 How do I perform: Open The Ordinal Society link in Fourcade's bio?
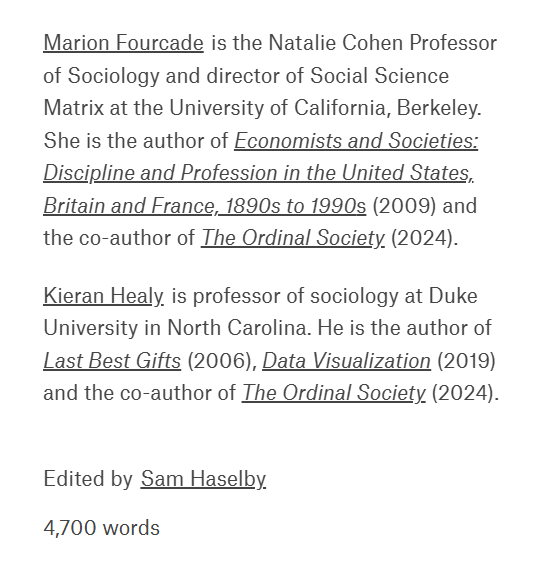coord(293,238)
